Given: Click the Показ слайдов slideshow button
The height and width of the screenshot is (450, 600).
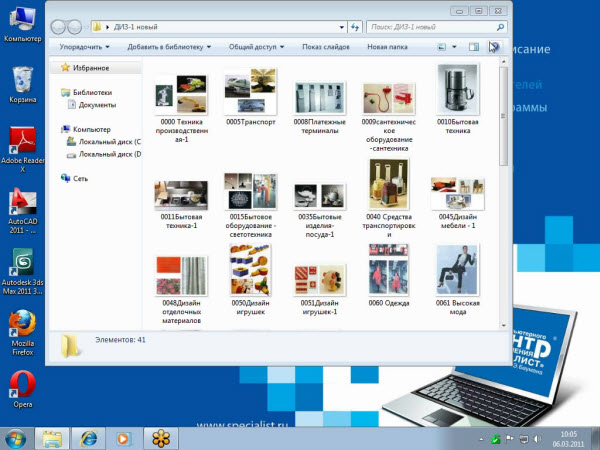Looking at the screenshot, I should 326,46.
